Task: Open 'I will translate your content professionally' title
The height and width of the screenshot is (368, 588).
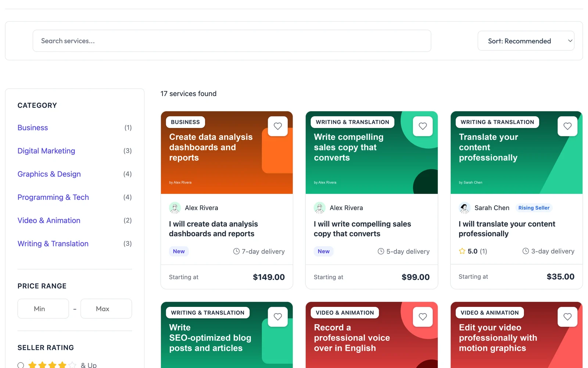Action: coord(507,229)
